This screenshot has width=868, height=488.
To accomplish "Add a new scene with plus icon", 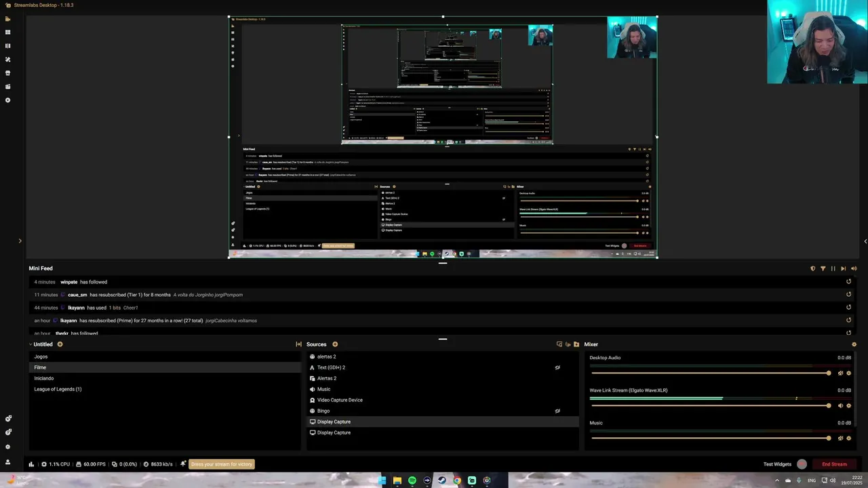I will coord(60,344).
